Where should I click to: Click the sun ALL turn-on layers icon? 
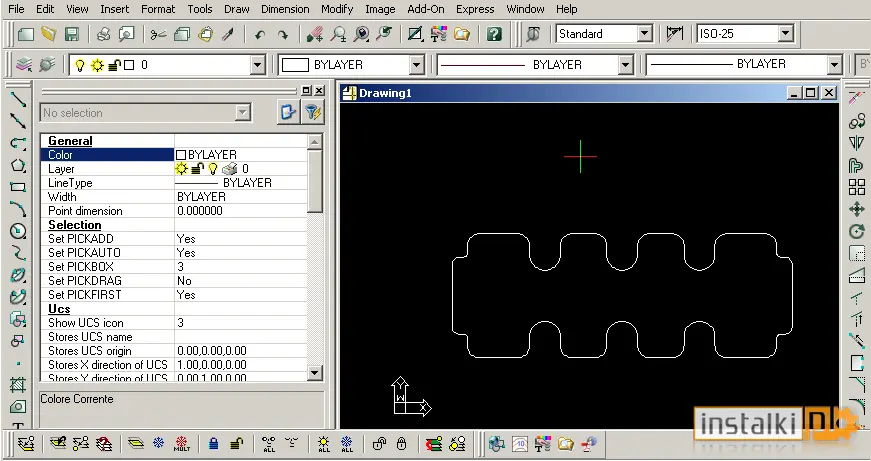click(324, 444)
